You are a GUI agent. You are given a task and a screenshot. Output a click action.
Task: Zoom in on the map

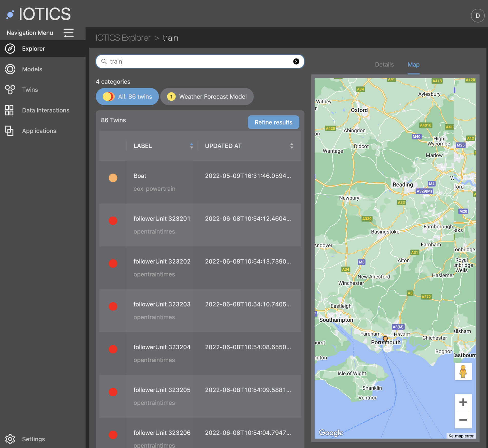click(x=463, y=402)
